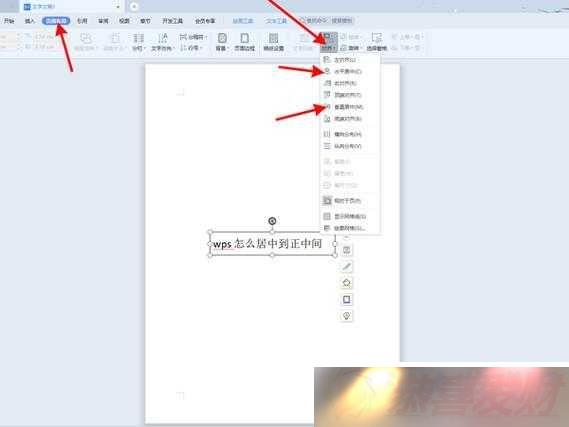Click the text box rotation handle
This screenshot has height=427, width=569.
272,221
